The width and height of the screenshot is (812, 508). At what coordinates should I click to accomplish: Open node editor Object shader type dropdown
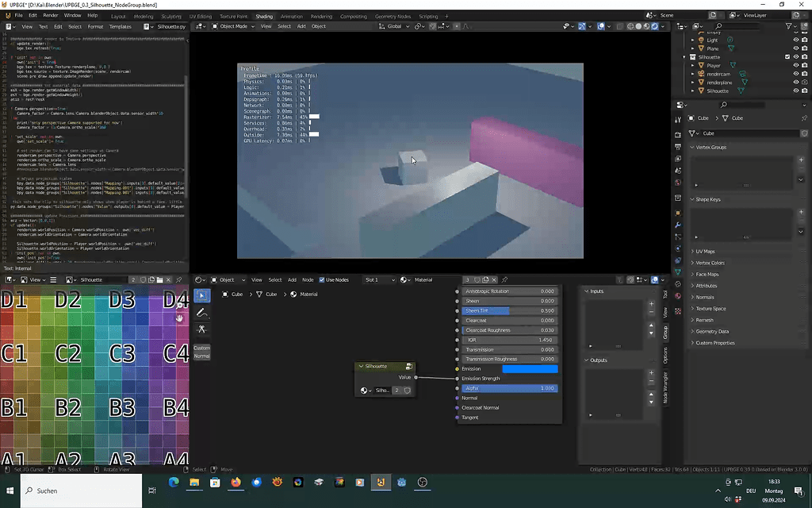pos(228,280)
